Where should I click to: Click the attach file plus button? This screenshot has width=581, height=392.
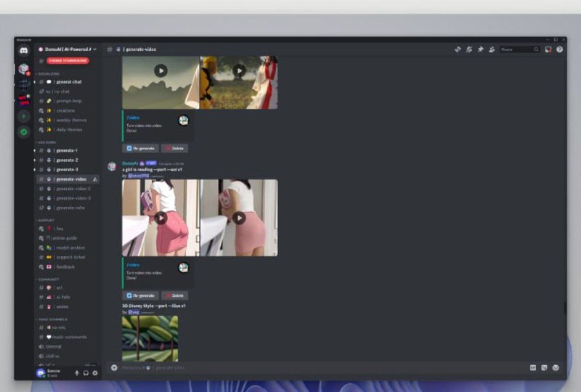[x=114, y=368]
